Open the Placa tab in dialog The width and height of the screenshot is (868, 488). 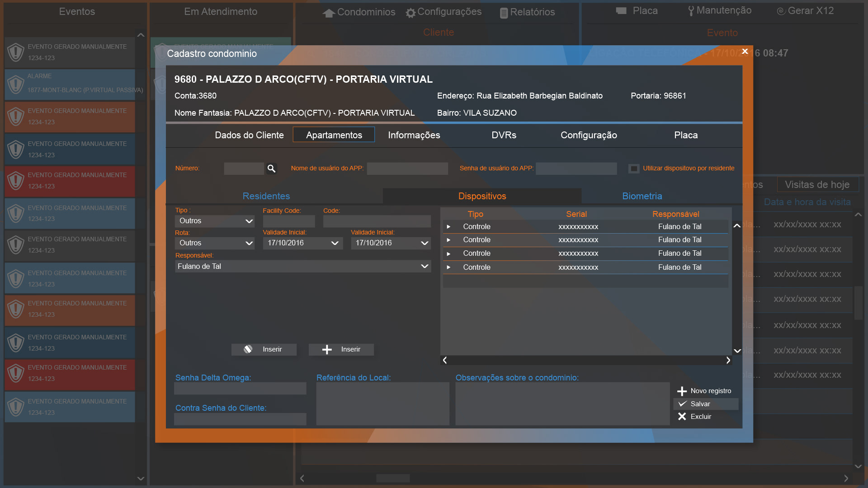(686, 135)
